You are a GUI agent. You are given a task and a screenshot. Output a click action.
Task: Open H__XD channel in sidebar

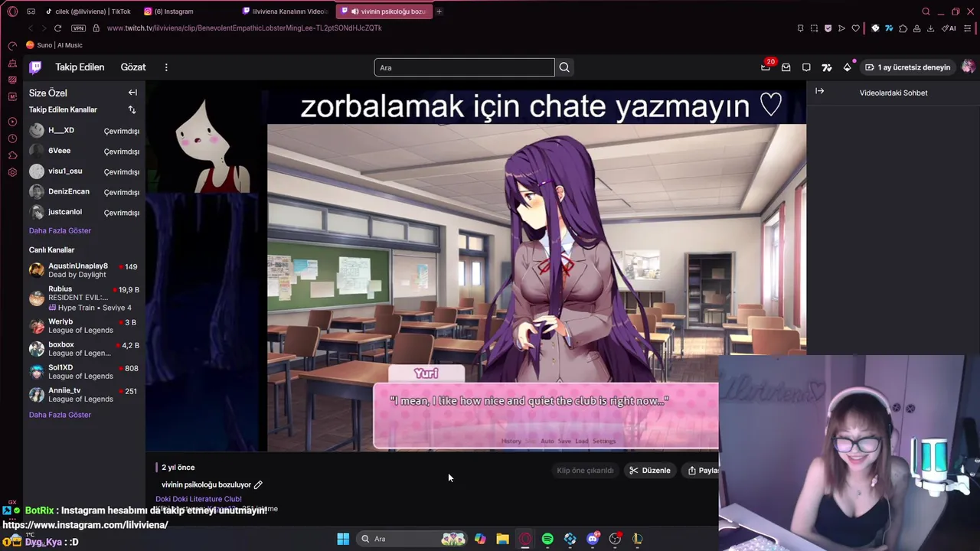84,131
